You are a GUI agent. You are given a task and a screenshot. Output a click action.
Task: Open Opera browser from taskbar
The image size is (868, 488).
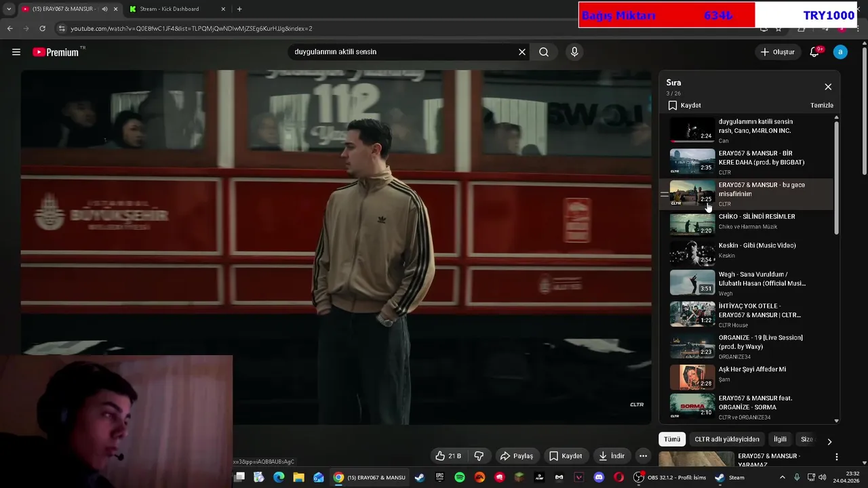tap(618, 477)
